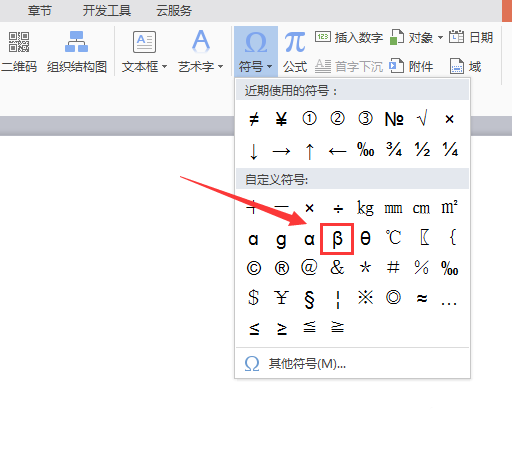This screenshot has height=462, width=512.
Task: Insert the three-quarters fraction symbol
Action: click(x=394, y=150)
